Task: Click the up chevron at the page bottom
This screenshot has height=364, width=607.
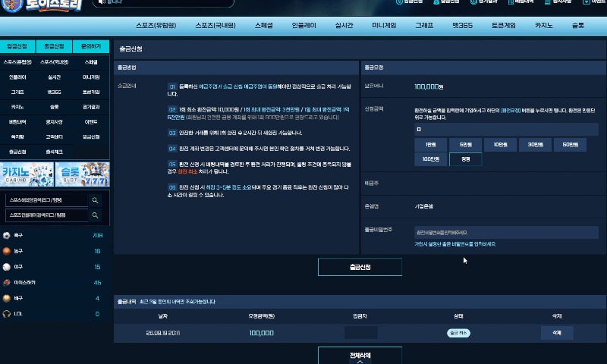Action: click(360, 361)
